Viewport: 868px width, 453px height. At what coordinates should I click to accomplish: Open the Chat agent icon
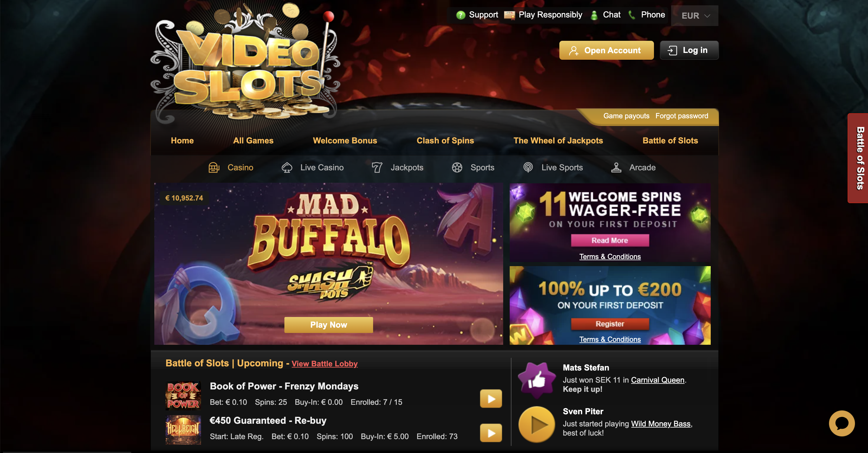tap(594, 15)
